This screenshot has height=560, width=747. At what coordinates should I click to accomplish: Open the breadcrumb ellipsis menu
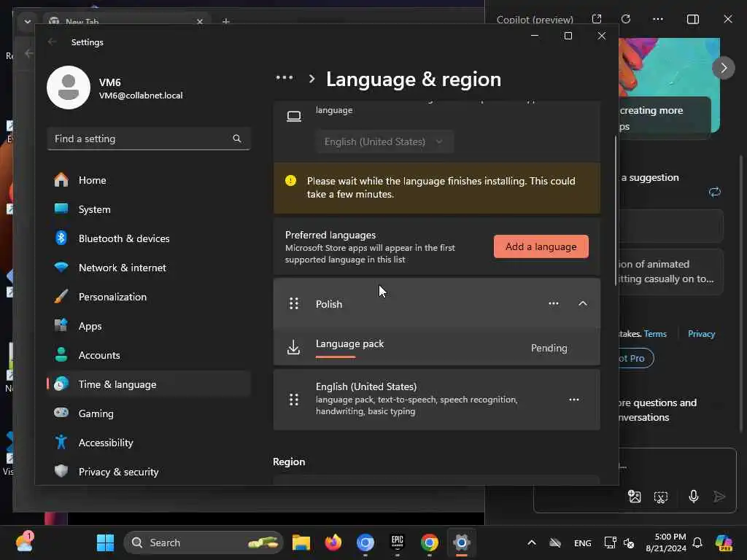click(285, 77)
